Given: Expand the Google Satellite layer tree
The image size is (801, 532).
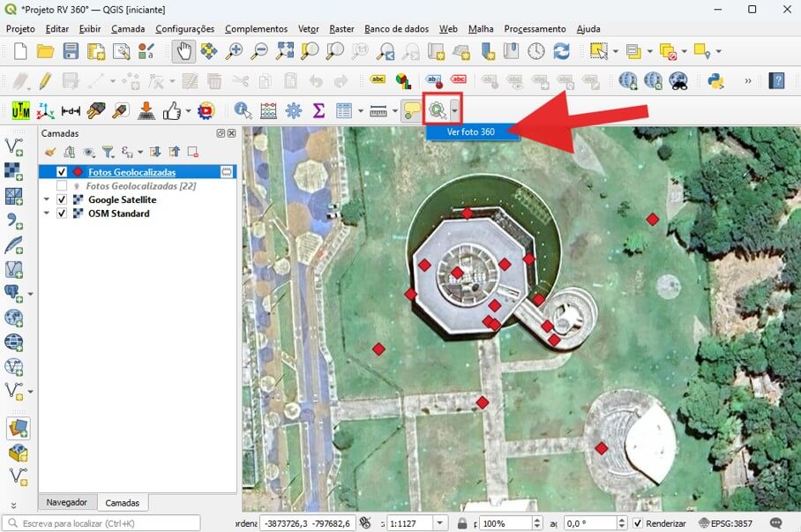Looking at the screenshot, I should 47,200.
